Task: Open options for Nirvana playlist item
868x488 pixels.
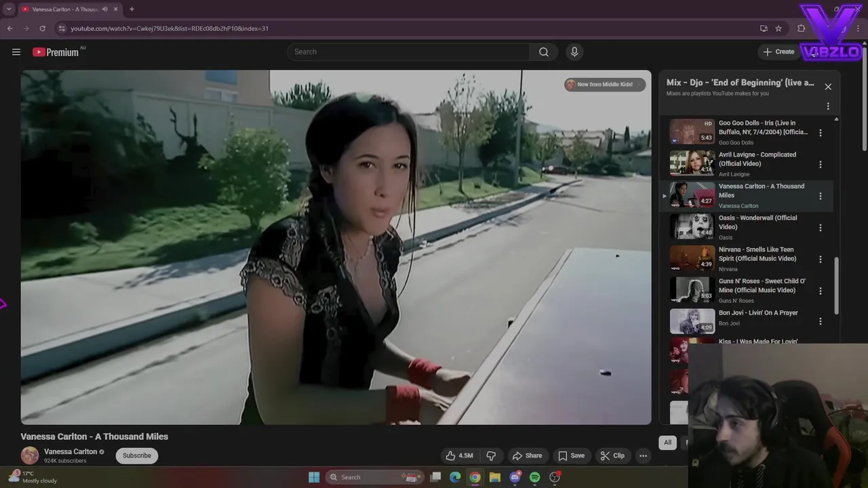Action: point(821,259)
